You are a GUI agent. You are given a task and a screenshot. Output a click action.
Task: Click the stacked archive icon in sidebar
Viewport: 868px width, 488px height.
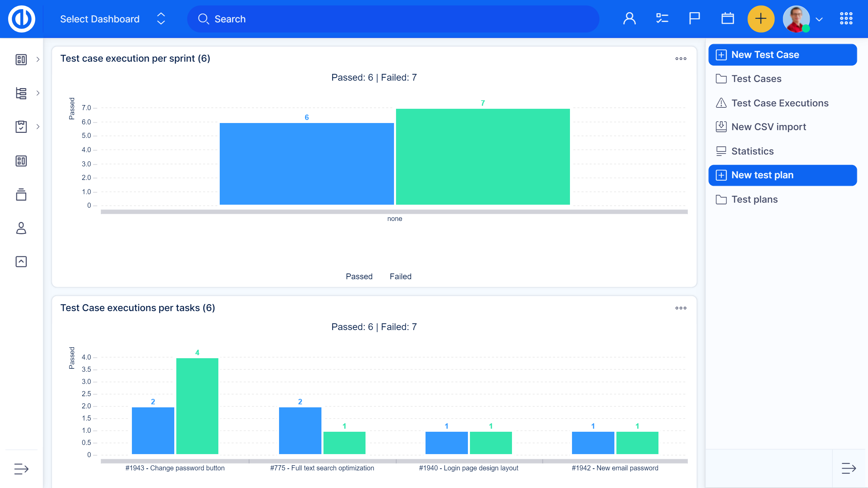pyautogui.click(x=21, y=195)
